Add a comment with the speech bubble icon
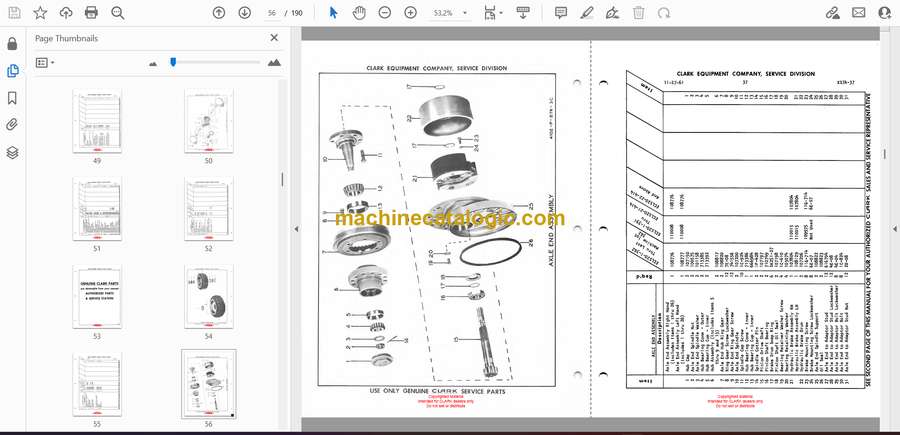The width and height of the screenshot is (900, 435). point(561,13)
